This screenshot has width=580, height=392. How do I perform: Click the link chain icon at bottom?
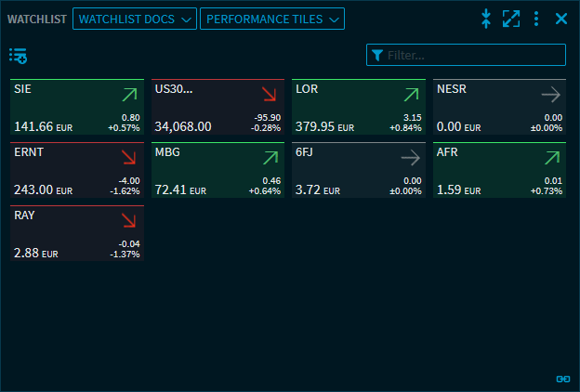pos(561,379)
